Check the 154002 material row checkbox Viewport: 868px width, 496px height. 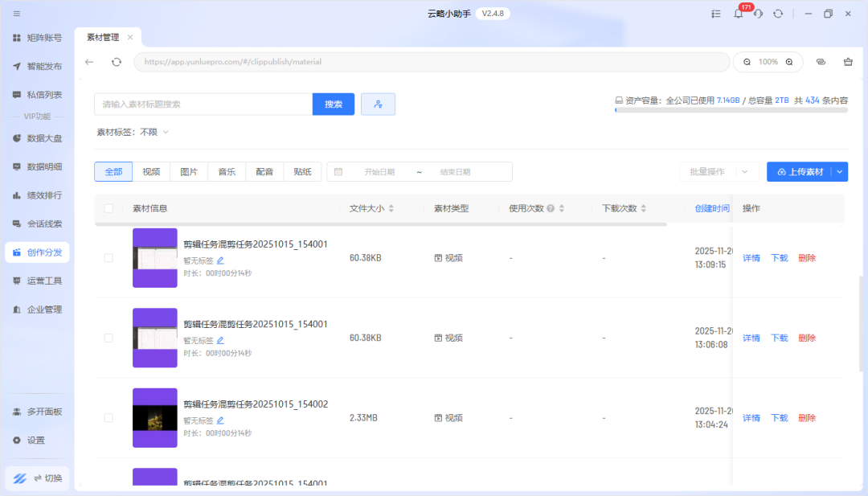tap(108, 418)
